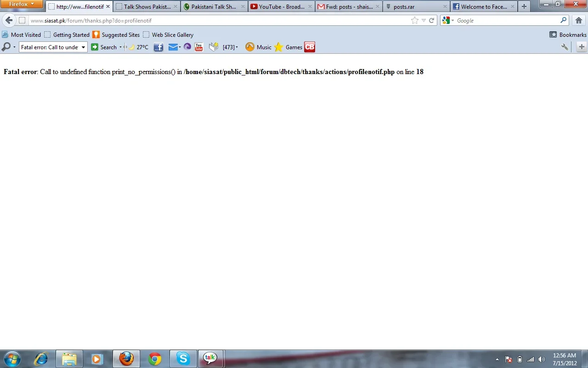Switch to Talk Shows Pakist... tab
The height and width of the screenshot is (368, 588).
pos(147,6)
